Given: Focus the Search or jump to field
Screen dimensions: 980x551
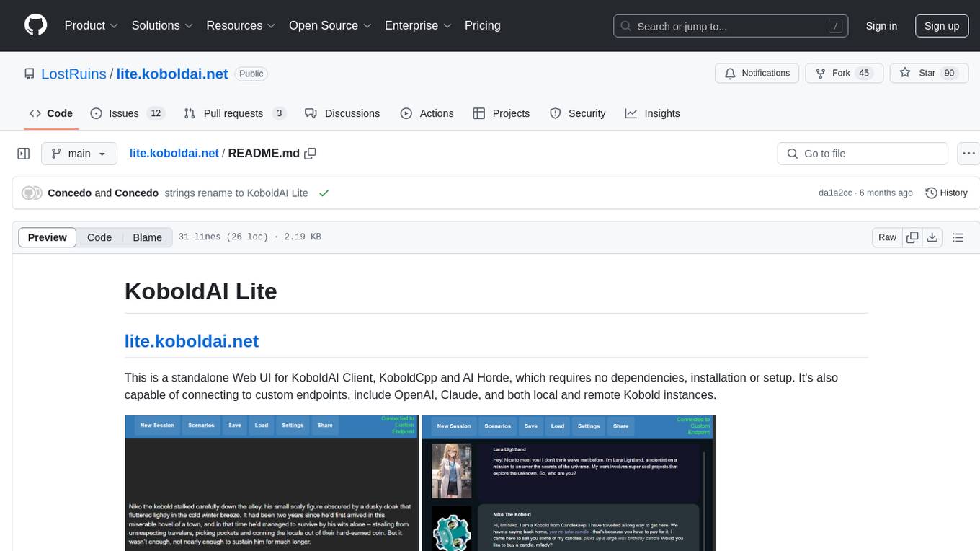Looking at the screenshot, I should [731, 26].
